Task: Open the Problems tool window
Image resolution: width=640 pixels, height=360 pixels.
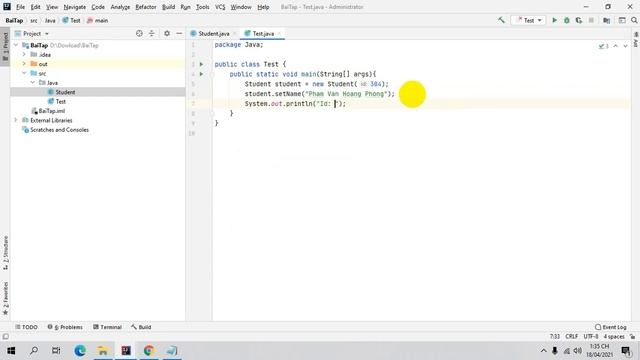Action: point(65,327)
